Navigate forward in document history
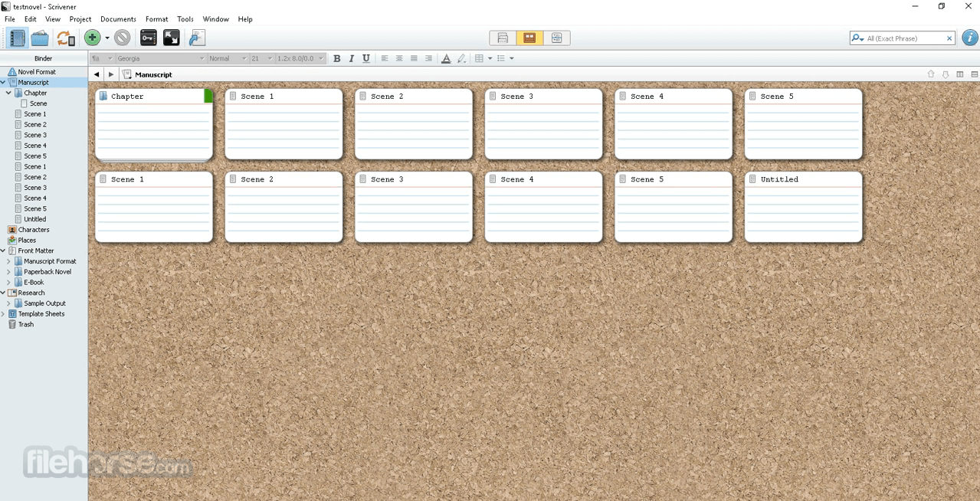The image size is (980, 501). click(111, 74)
